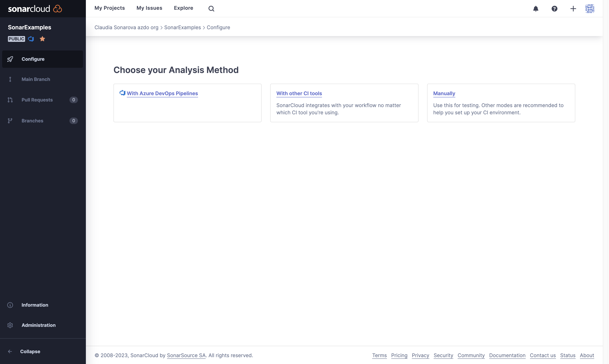Choose With Azure DevOps Pipelines link
The width and height of the screenshot is (609, 364).
tap(162, 93)
